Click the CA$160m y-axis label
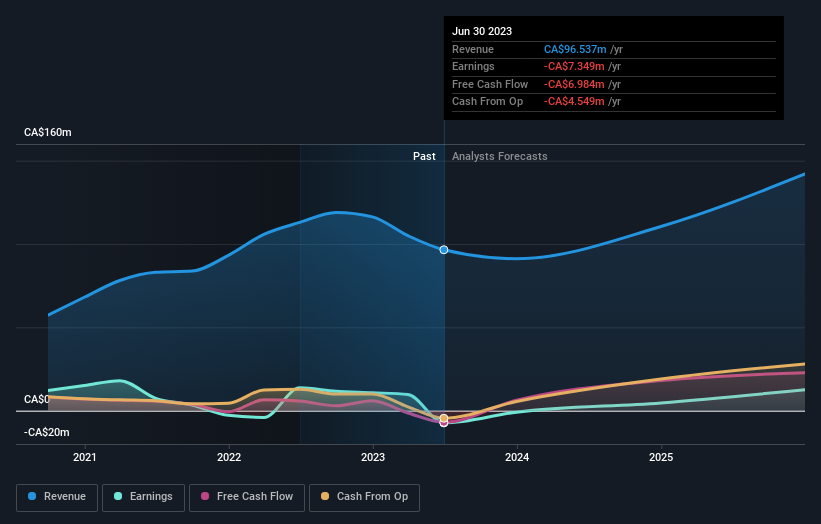The height and width of the screenshot is (524, 821). 48,132
